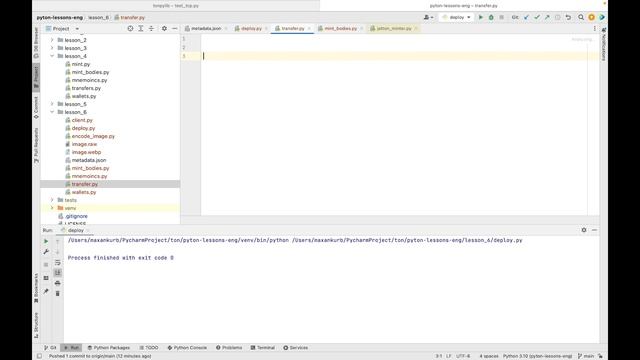Clear all Run console output trash icon
Viewport: 640px width, 360px height.
point(58,293)
